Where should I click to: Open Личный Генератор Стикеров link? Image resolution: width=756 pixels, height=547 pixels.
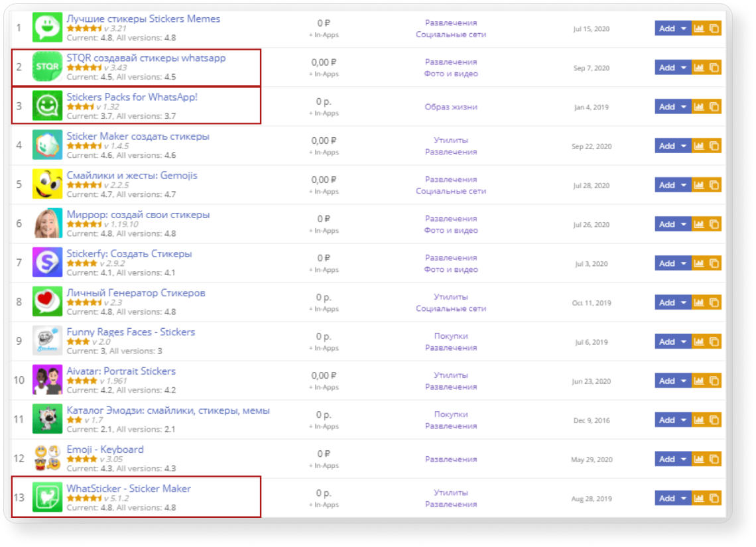coord(136,292)
